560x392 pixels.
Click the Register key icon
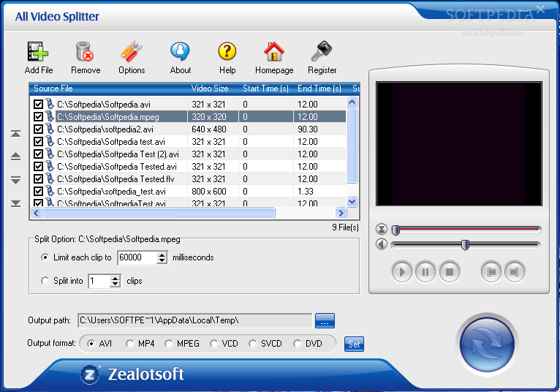[322, 51]
